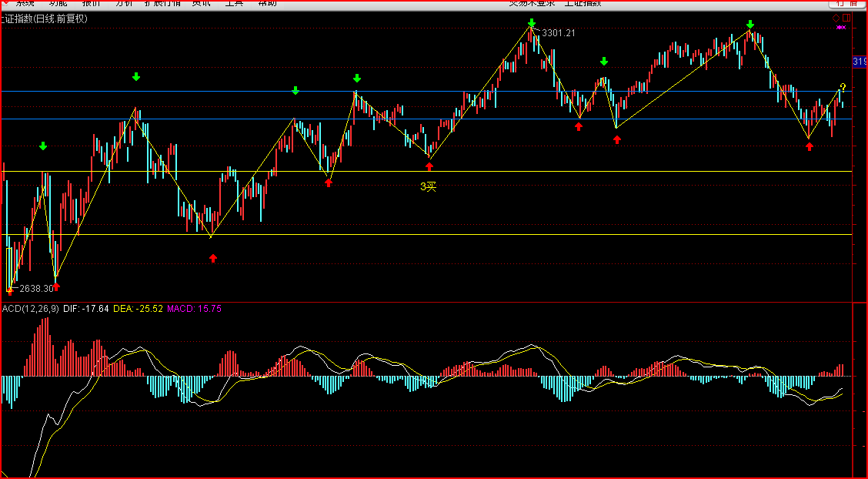
Task: Click the red split-panel icon at top right
Action: (x=846, y=18)
